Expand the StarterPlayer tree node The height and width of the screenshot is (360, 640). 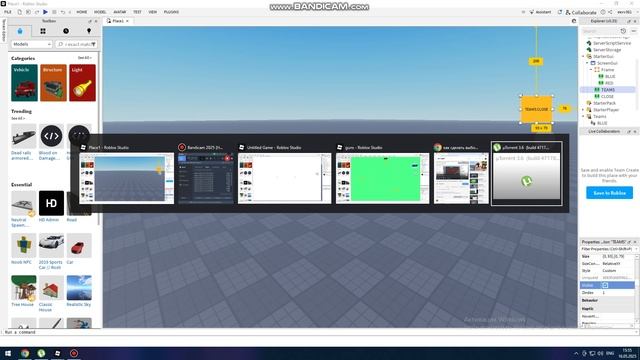pos(583,110)
